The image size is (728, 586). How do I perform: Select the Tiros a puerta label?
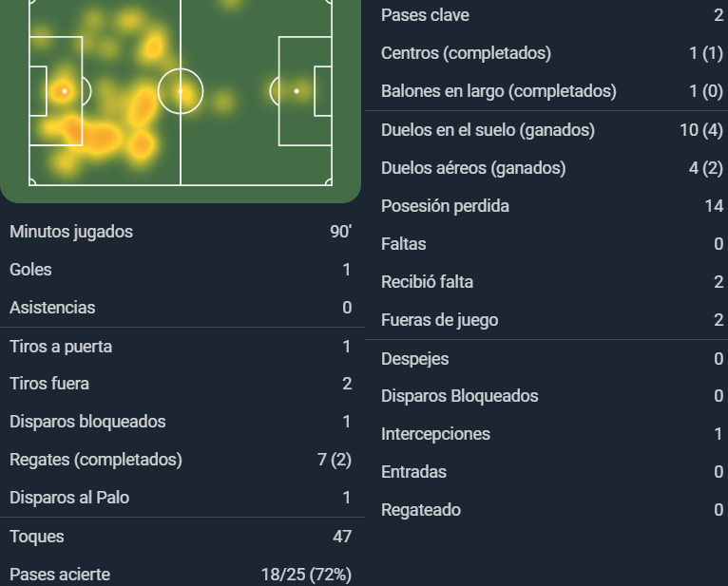tap(61, 347)
